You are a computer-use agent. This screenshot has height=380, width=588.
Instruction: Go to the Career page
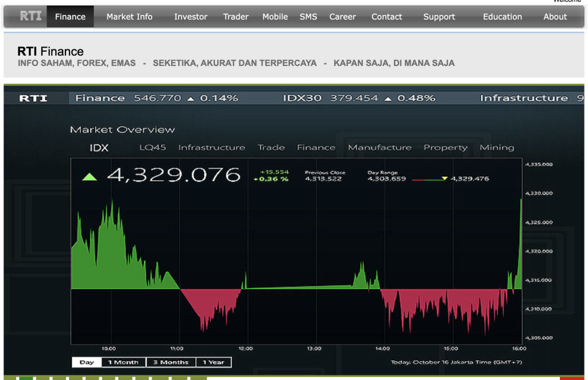342,17
